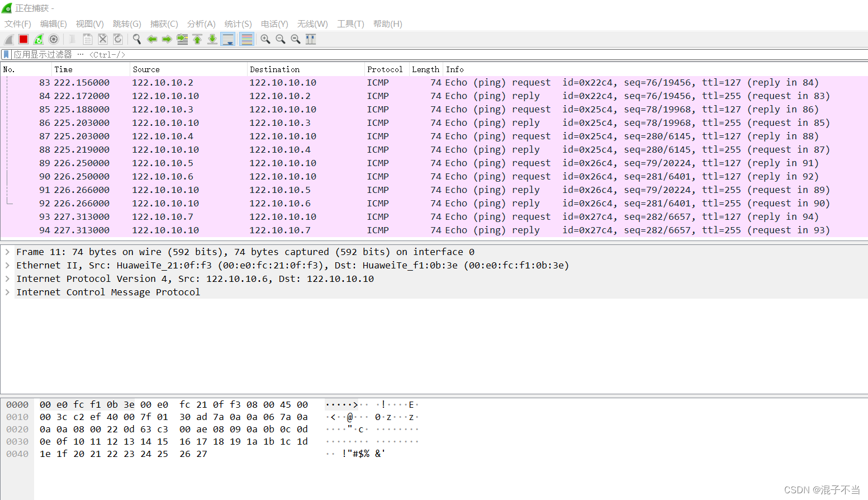The height and width of the screenshot is (500, 868).
Task: Click the start capture shark fin icon
Action: pos(8,39)
